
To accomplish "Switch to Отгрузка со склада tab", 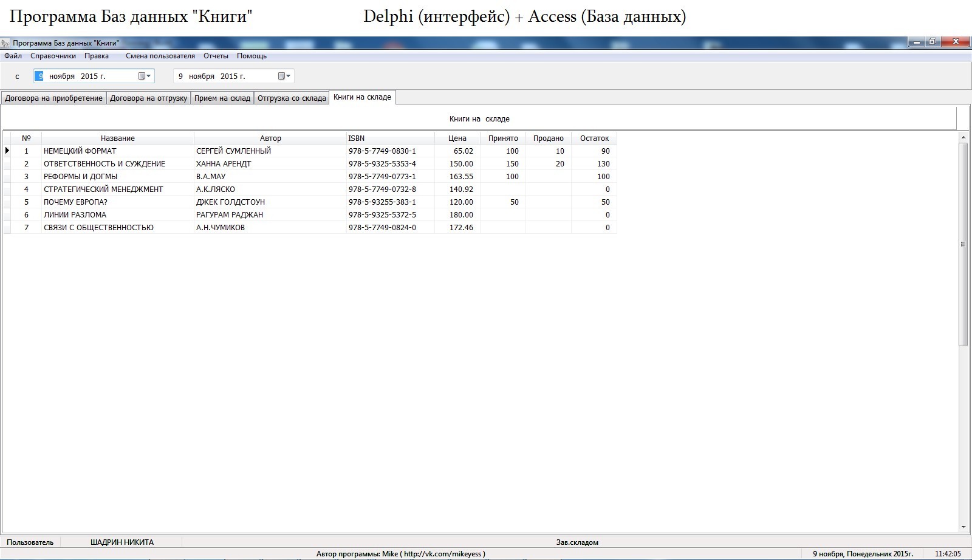I will tap(292, 98).
